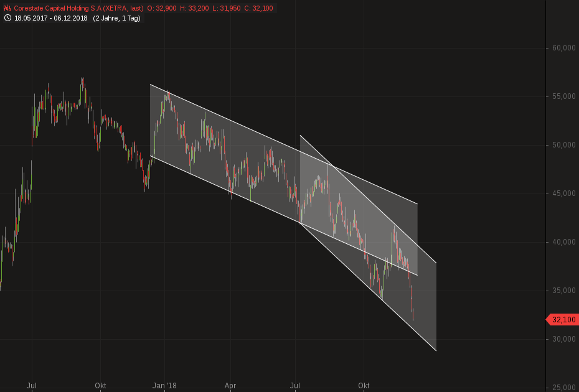Select the Jan '18 label on the time axis

click(165, 386)
